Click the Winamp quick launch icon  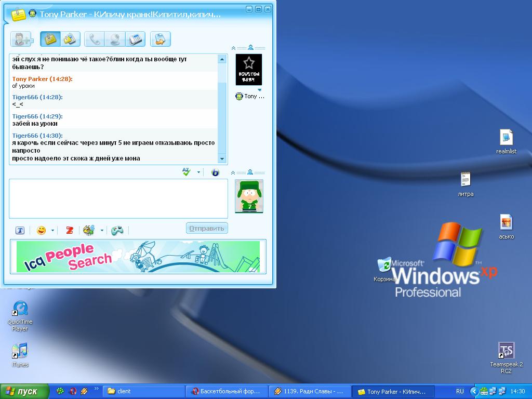(84, 391)
